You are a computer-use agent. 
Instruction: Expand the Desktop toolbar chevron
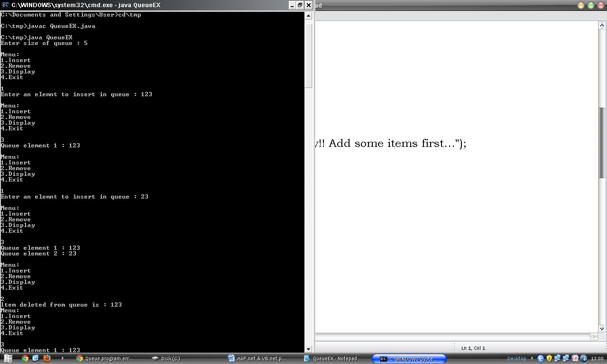coord(532,359)
